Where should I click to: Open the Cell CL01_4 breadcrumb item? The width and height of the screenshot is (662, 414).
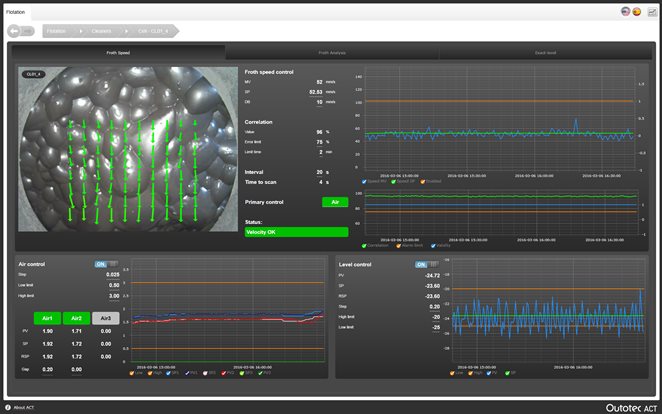tap(153, 31)
